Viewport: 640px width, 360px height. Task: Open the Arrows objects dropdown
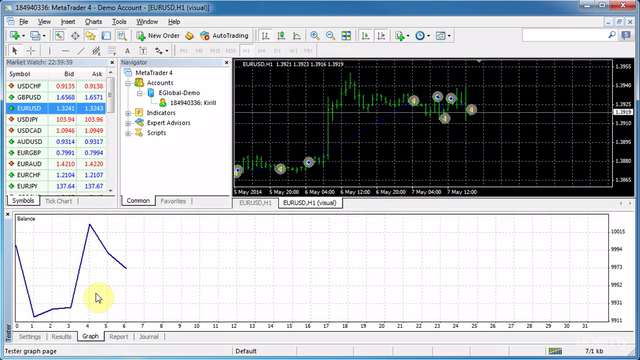tap(167, 51)
